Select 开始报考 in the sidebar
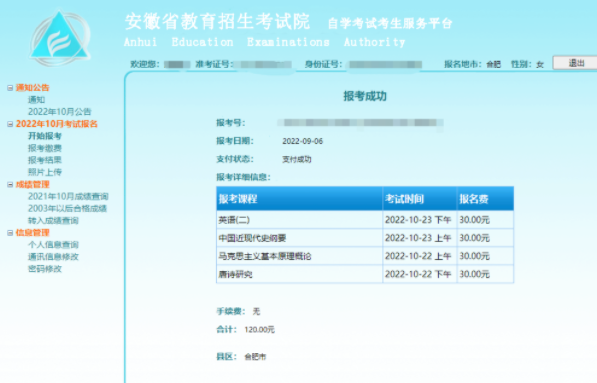Viewport: 597px width, 383px height. [45, 136]
